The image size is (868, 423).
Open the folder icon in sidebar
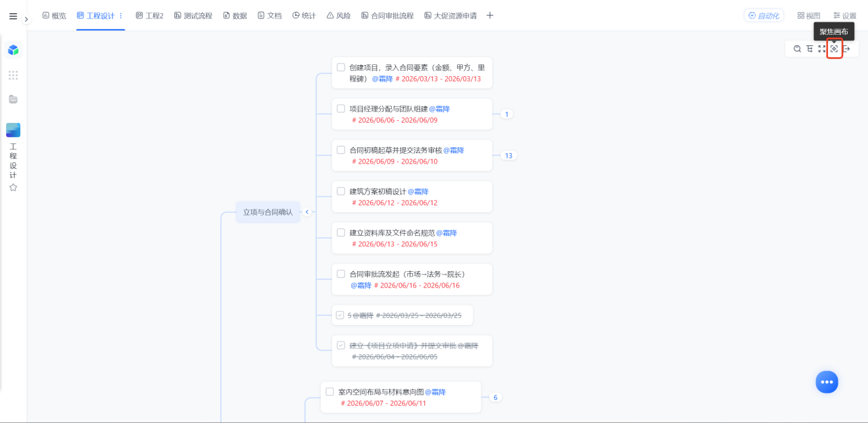click(13, 99)
